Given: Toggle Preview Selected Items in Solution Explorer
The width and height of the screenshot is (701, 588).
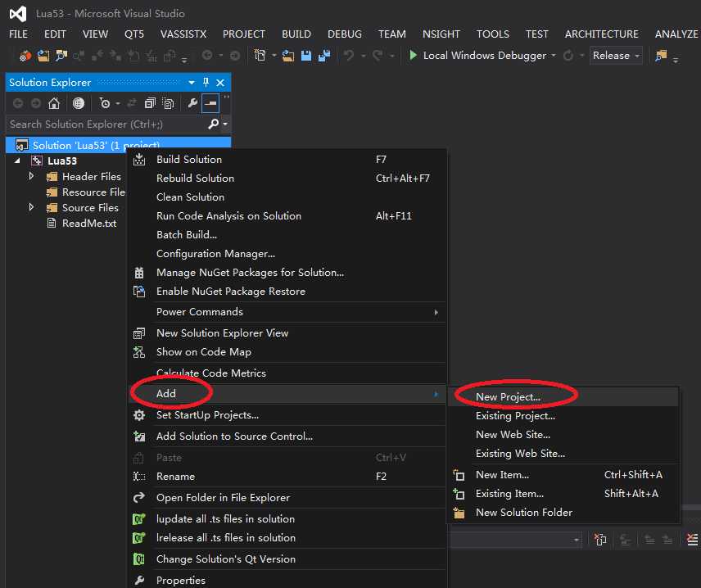Looking at the screenshot, I should tap(210, 103).
